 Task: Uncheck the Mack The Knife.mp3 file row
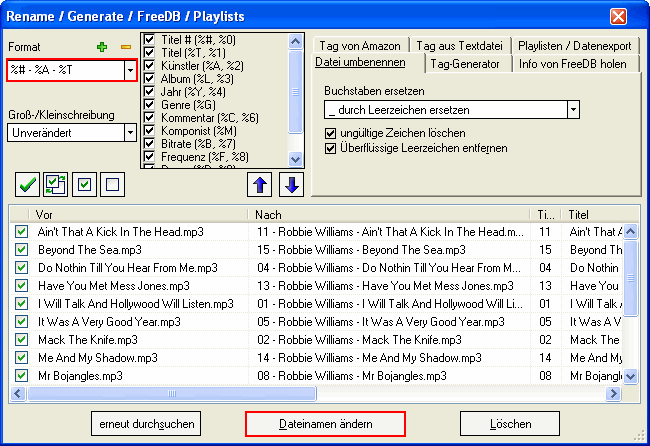[x=22, y=339]
